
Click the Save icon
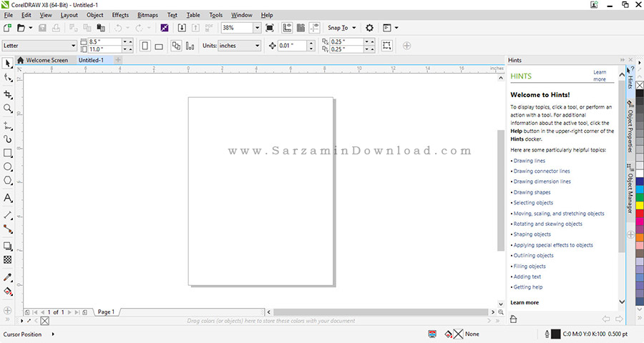(x=42, y=28)
